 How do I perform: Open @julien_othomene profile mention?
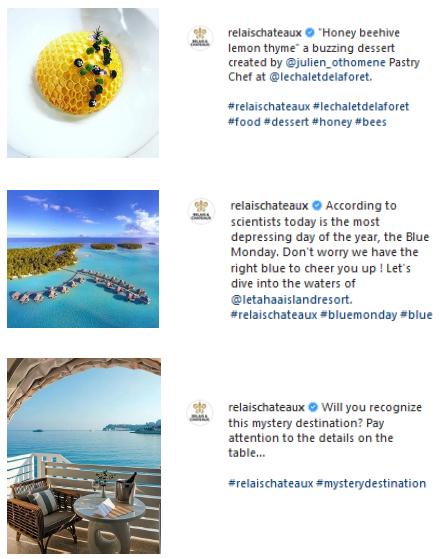(335, 62)
